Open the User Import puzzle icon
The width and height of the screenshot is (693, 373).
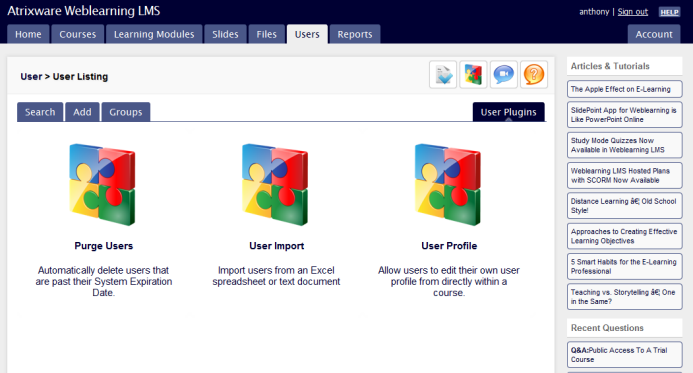tap(275, 184)
